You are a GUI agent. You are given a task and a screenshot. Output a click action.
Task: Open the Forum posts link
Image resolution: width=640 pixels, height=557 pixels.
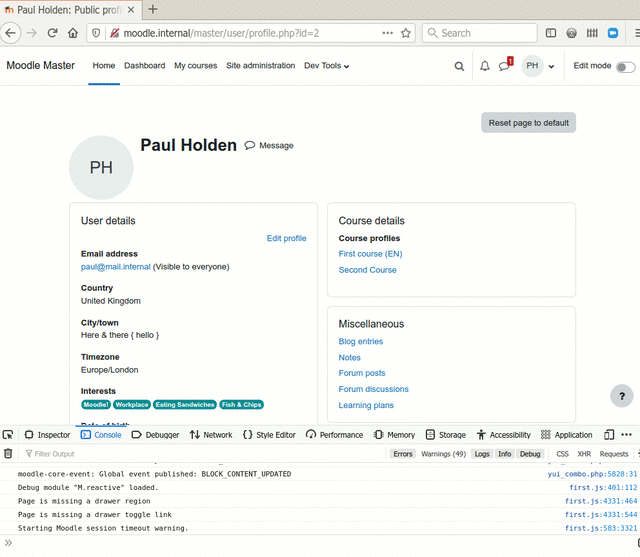tap(362, 373)
